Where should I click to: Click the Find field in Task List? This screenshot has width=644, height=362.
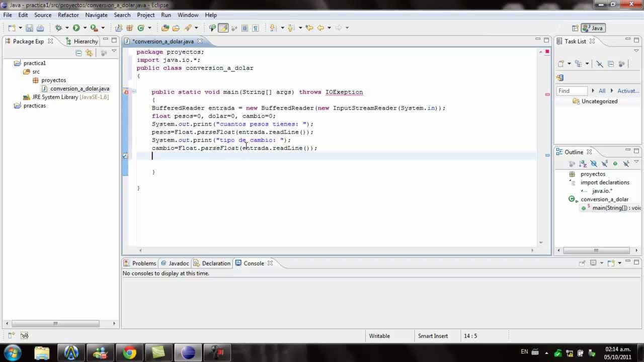coord(572,91)
